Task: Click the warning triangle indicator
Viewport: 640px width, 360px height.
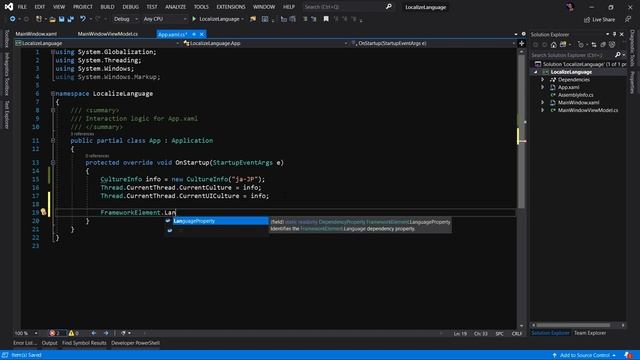Action: [71, 333]
